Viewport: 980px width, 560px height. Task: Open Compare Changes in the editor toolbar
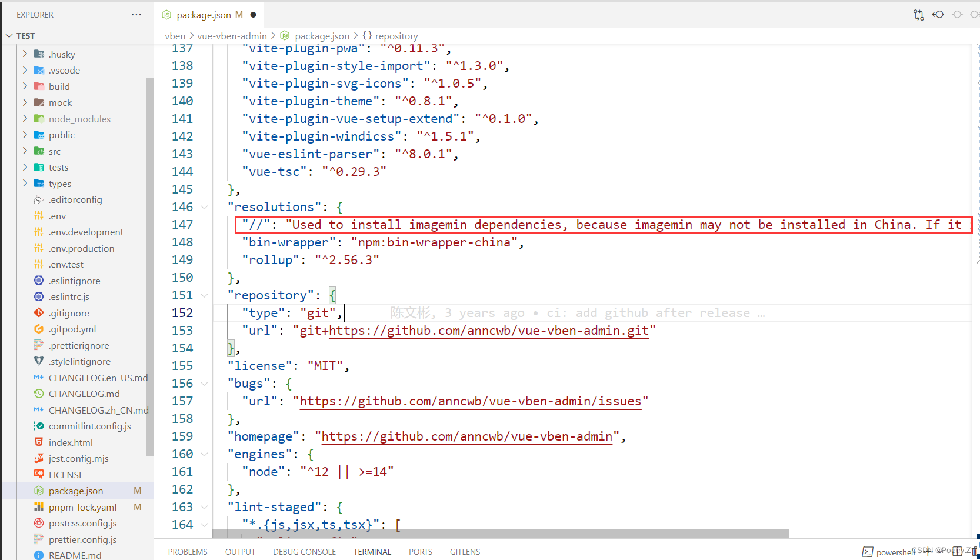point(918,14)
